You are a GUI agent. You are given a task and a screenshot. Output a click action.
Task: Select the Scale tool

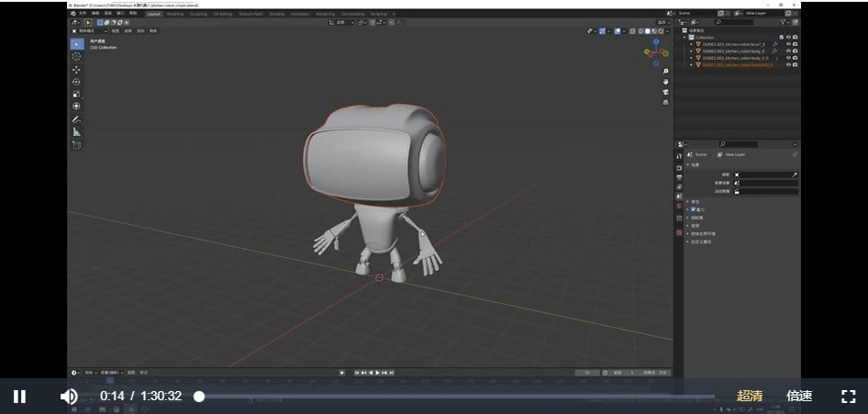click(76, 94)
